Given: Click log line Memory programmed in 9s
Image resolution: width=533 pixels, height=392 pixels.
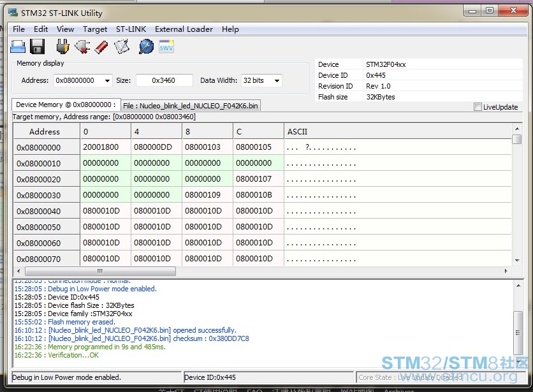Looking at the screenshot, I should click(90, 347).
